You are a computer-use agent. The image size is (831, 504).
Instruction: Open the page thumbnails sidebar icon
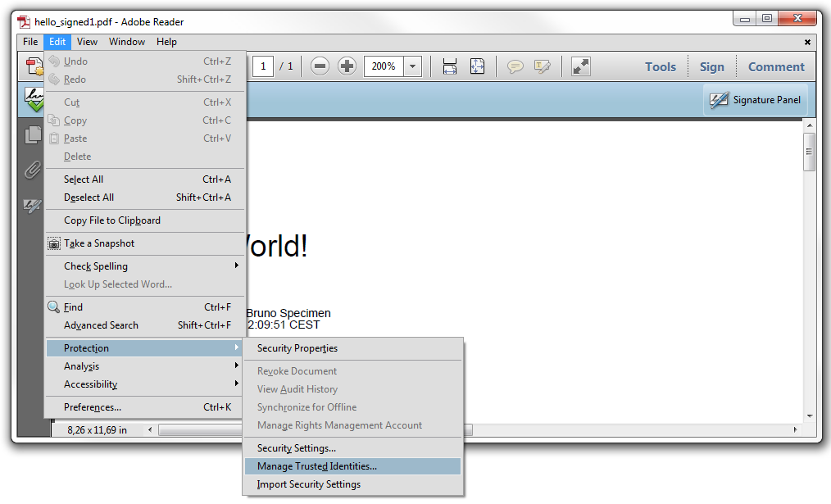coord(33,134)
